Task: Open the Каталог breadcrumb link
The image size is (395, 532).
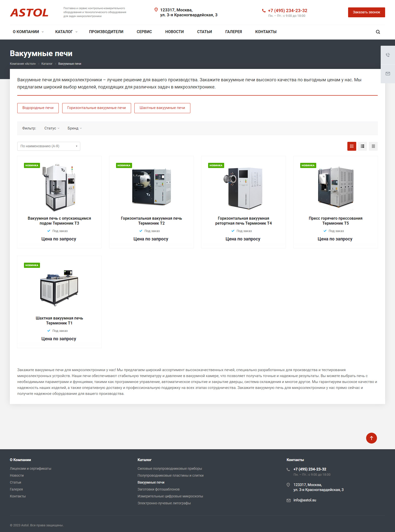Action: [x=47, y=64]
